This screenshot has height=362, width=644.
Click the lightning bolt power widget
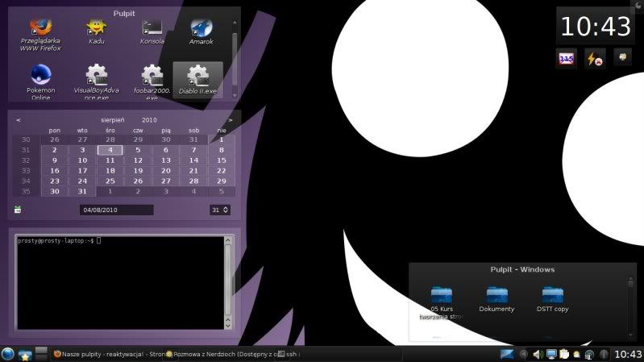pos(594,59)
